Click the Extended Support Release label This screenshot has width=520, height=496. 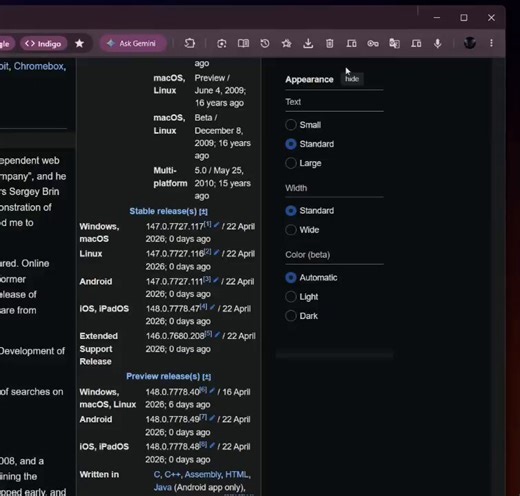(98, 349)
